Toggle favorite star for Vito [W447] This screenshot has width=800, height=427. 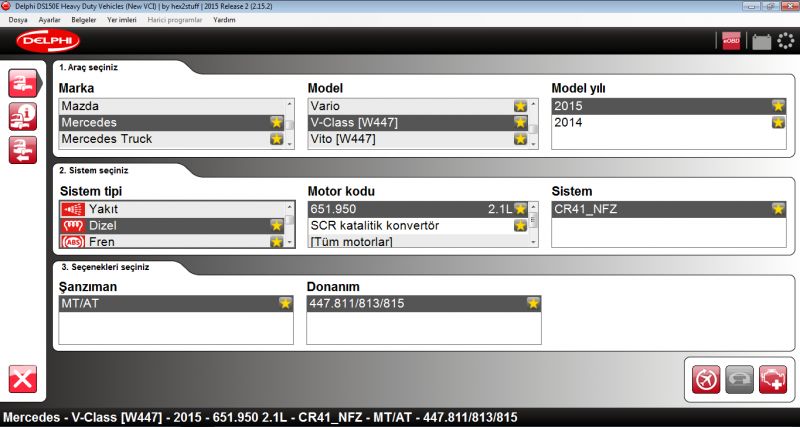point(520,139)
